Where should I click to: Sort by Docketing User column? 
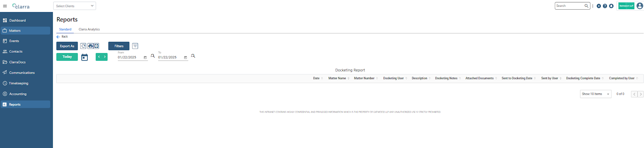tap(395, 78)
